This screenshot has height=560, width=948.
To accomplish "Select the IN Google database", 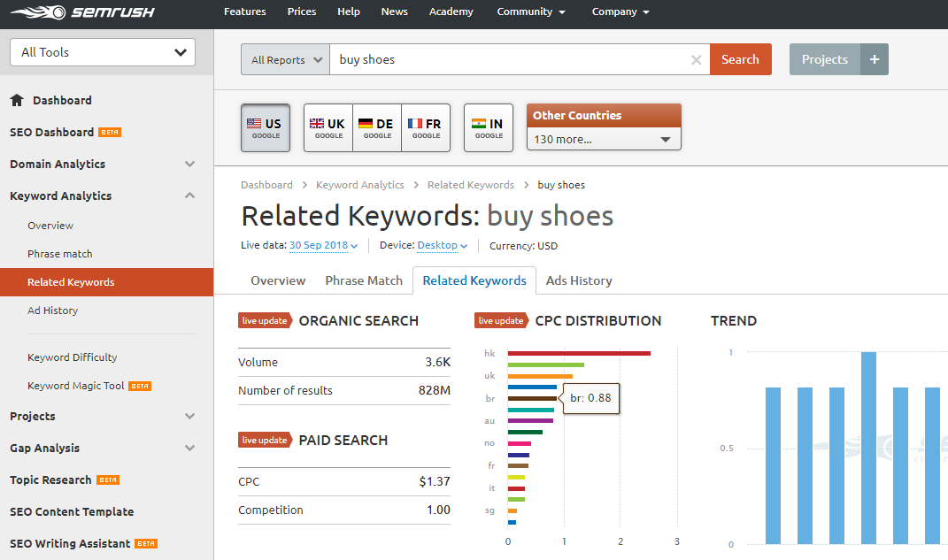I will click(489, 127).
